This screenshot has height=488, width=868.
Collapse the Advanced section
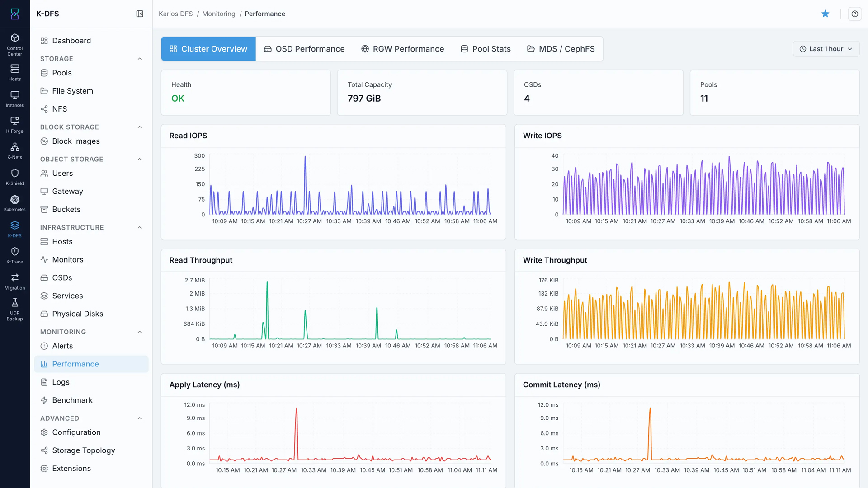tap(140, 418)
